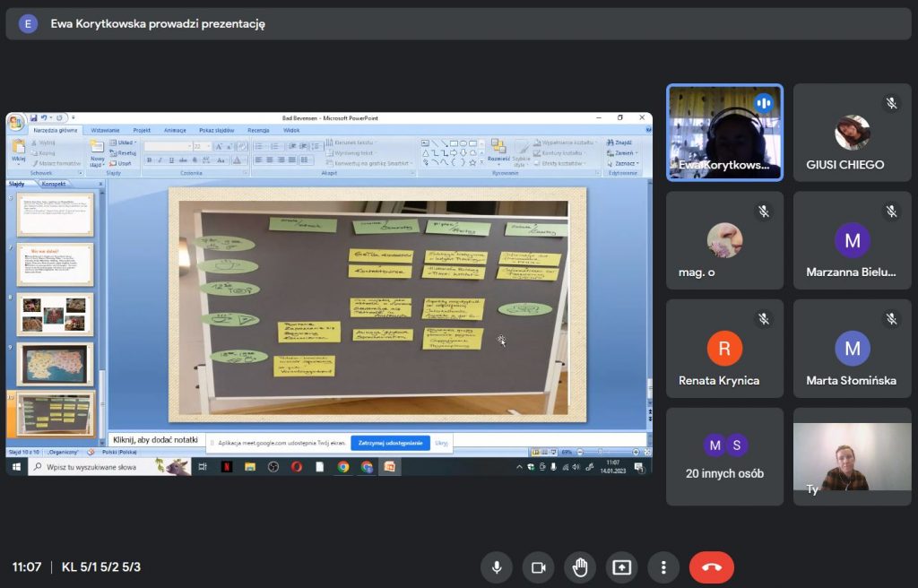Click the PowerPoint Office button
The height and width of the screenshot is (588, 918).
16,123
